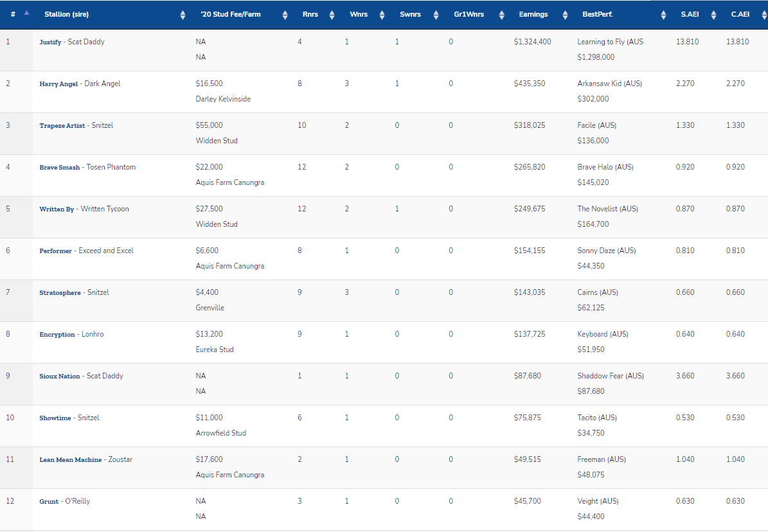
Task: Open Written By stallion link
Action: coord(57,209)
